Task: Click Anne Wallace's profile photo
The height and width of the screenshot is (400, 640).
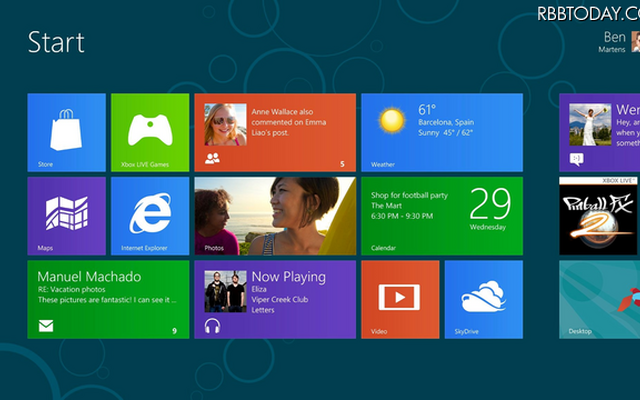Action: pyautogui.click(x=225, y=124)
